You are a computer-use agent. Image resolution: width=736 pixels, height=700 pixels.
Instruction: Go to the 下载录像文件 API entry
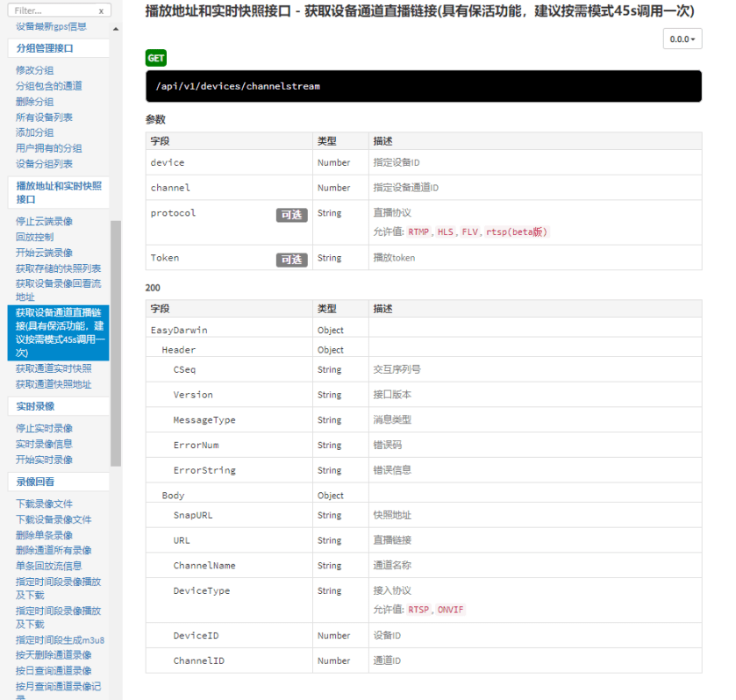click(44, 504)
